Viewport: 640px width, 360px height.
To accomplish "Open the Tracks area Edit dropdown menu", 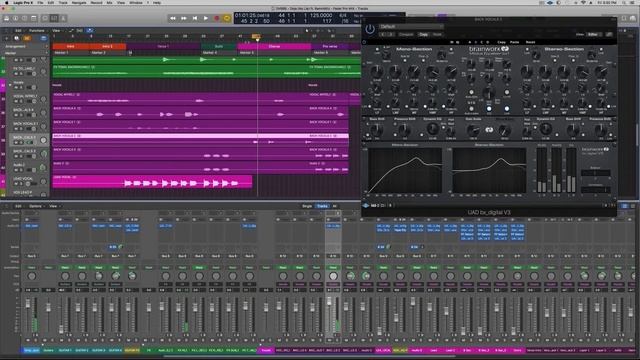I will pyautogui.click(x=19, y=31).
